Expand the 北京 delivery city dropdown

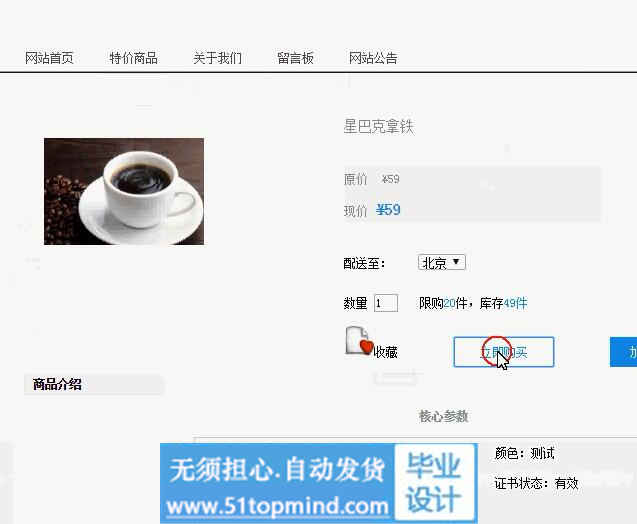[442, 263]
